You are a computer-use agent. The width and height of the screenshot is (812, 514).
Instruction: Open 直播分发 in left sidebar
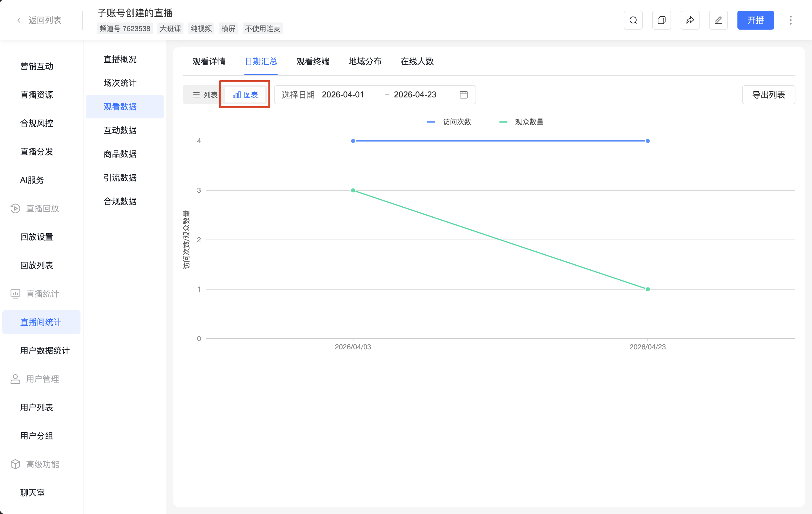pos(41,152)
